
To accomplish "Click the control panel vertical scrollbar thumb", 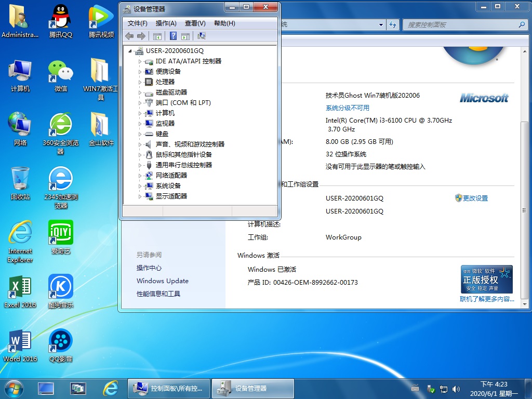I will 524,210.
